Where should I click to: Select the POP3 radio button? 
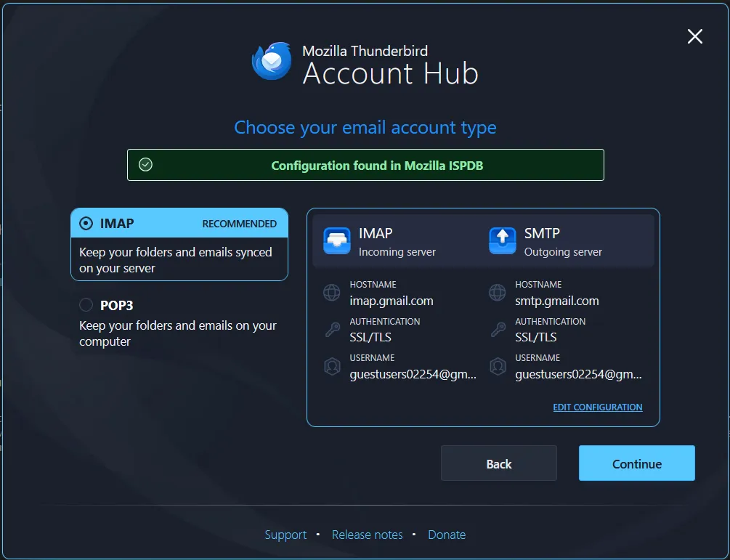86,305
